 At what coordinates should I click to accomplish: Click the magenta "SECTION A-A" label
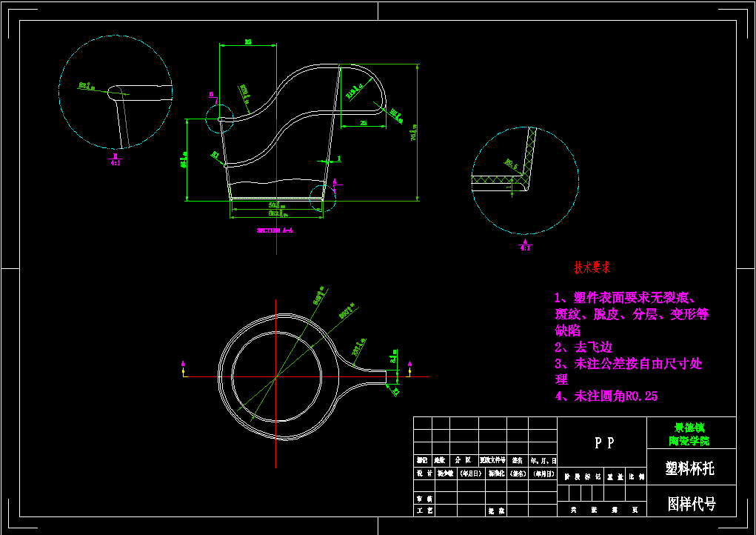coord(275,230)
